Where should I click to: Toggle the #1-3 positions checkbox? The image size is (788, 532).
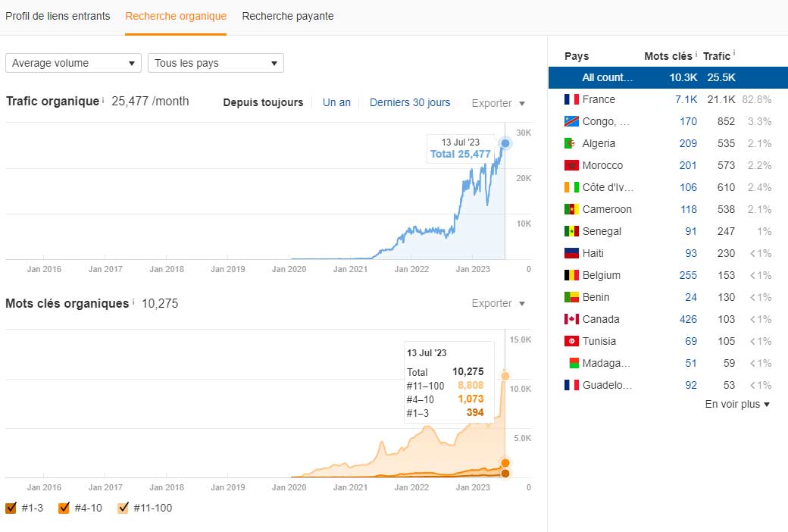11,508
